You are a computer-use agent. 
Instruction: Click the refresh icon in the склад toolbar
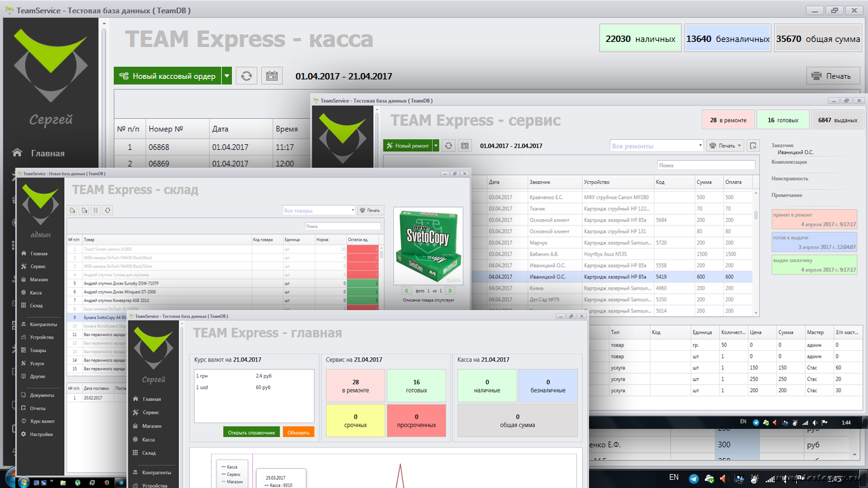pos(107,210)
